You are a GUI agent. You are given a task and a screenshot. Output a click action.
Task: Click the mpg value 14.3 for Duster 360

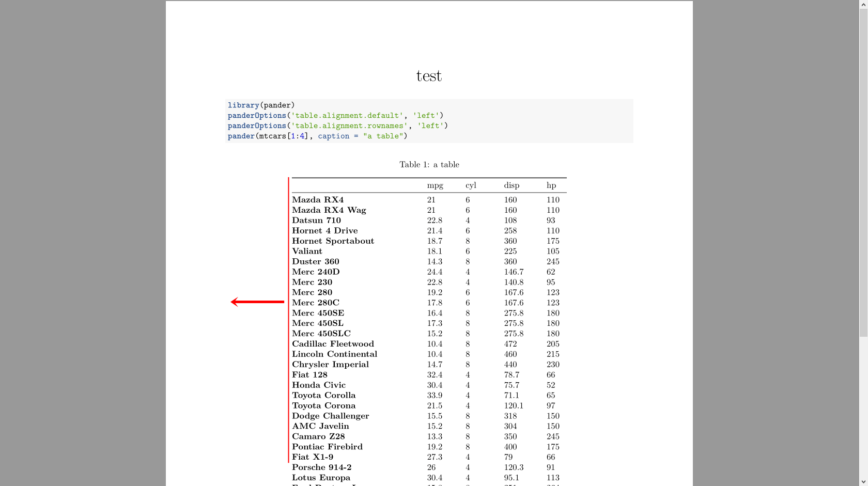tap(435, 261)
